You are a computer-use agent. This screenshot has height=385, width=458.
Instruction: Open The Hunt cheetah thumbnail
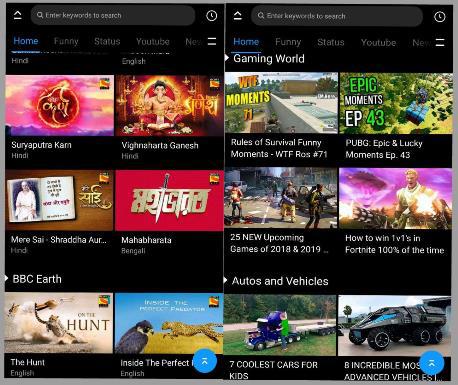pyautogui.click(x=59, y=323)
